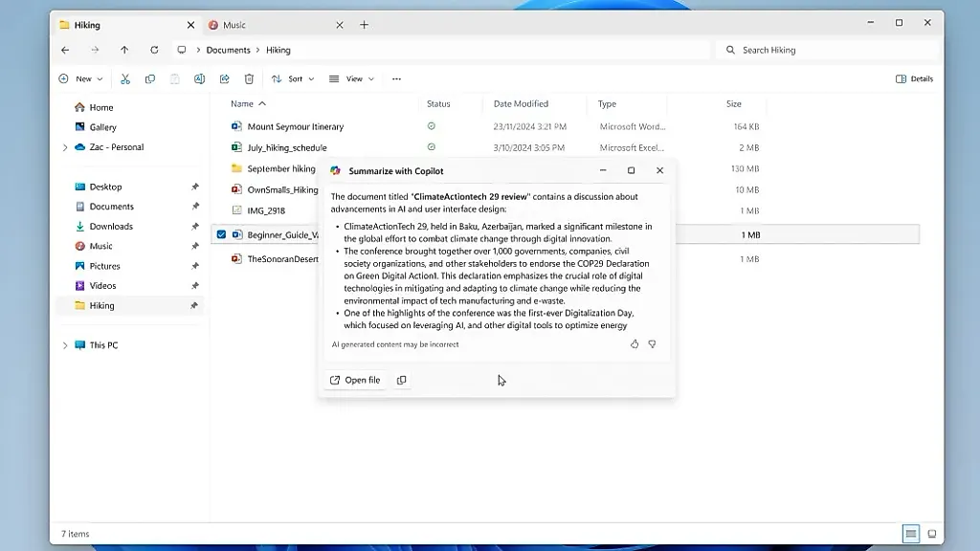
Task: Go back with the left arrow
Action: (65, 50)
